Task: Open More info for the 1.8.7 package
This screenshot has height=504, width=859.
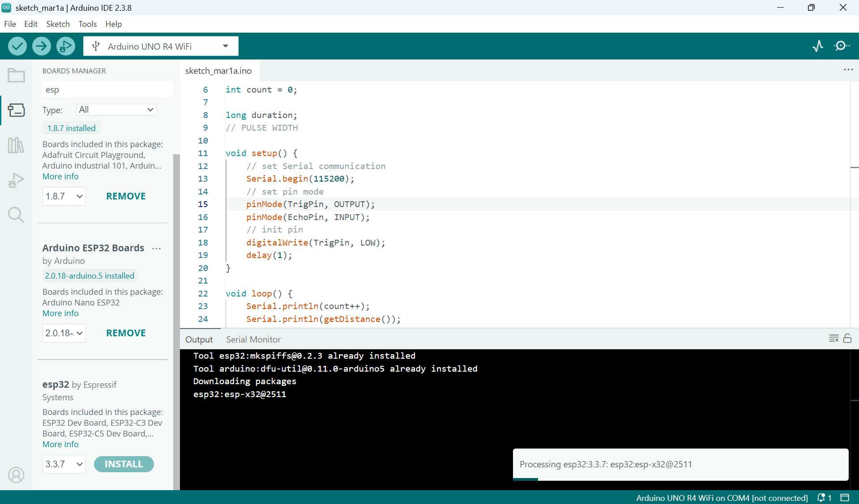Action: coord(60,177)
